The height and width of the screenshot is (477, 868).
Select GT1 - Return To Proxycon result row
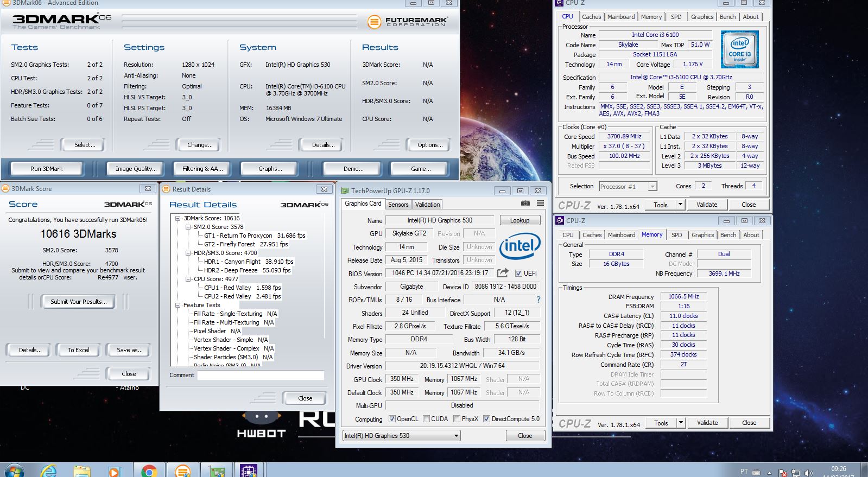click(x=255, y=236)
